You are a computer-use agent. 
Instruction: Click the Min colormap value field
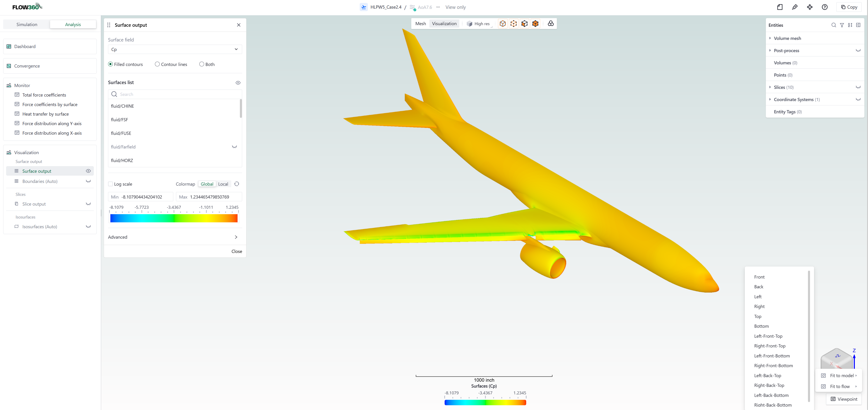point(140,197)
